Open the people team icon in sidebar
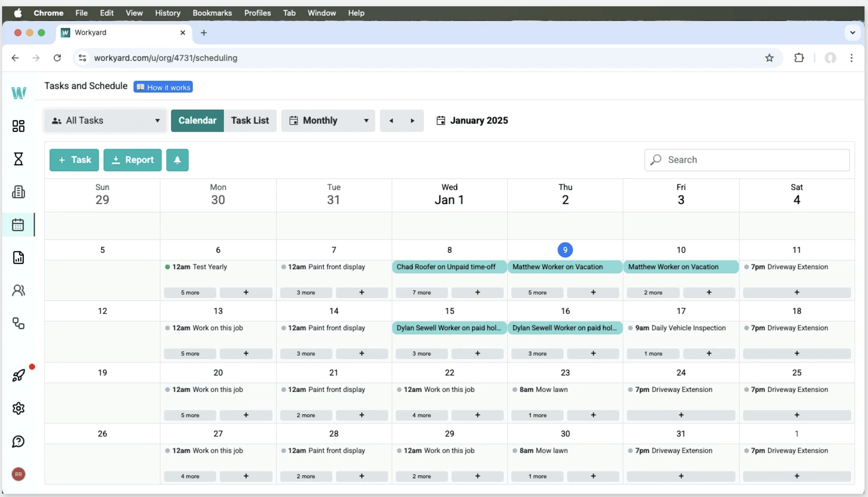The width and height of the screenshot is (868, 497). click(x=18, y=290)
